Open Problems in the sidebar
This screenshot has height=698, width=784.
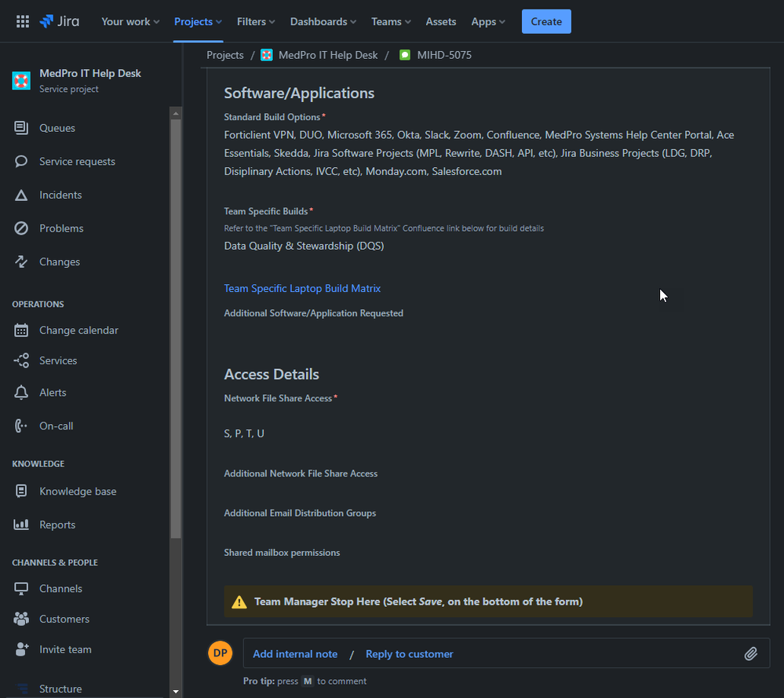(x=61, y=228)
